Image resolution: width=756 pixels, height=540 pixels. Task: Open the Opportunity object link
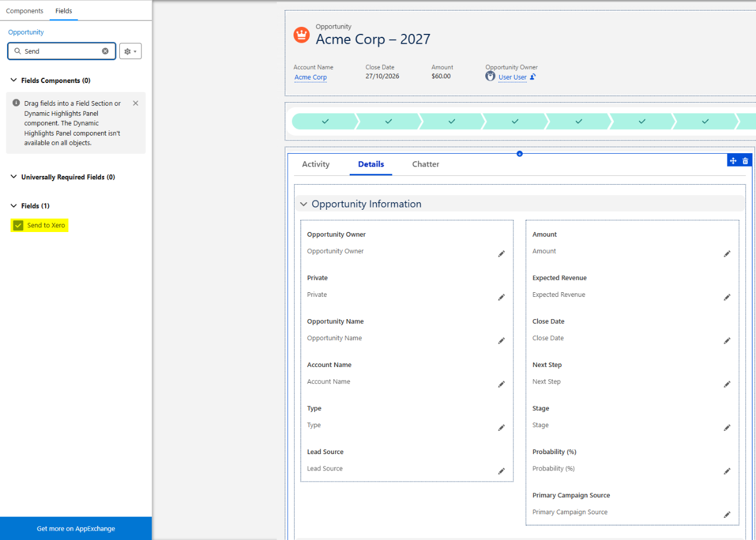(26, 32)
